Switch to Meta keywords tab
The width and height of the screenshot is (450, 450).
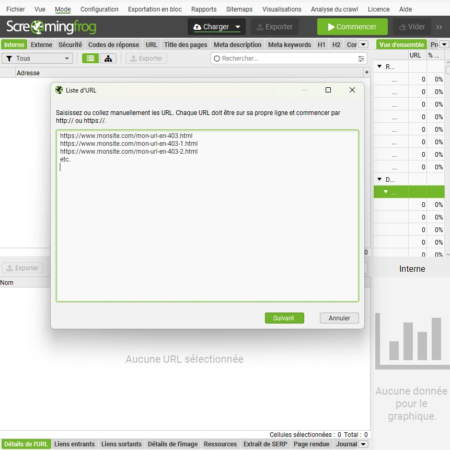(289, 45)
